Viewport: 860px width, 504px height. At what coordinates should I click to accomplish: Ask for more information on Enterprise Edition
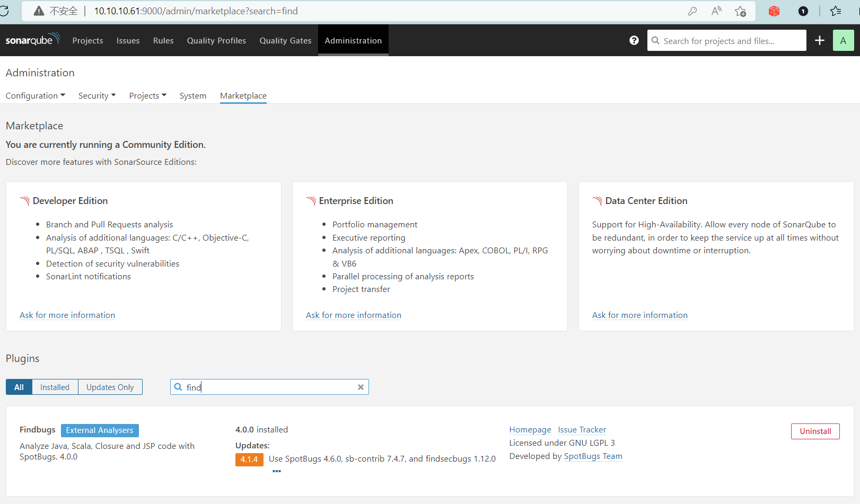354,315
